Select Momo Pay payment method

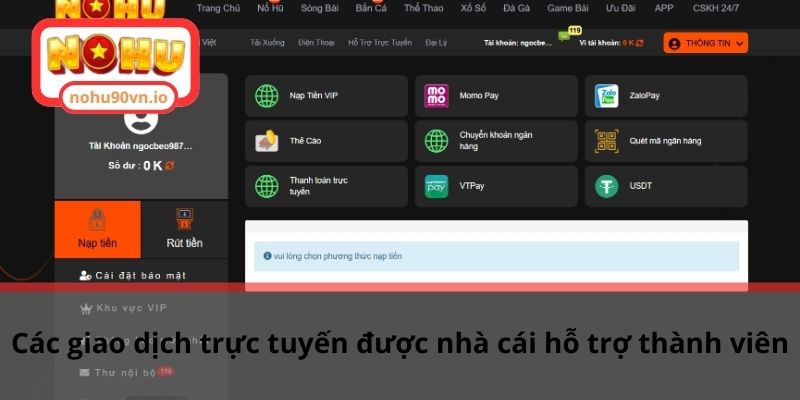[496, 96]
